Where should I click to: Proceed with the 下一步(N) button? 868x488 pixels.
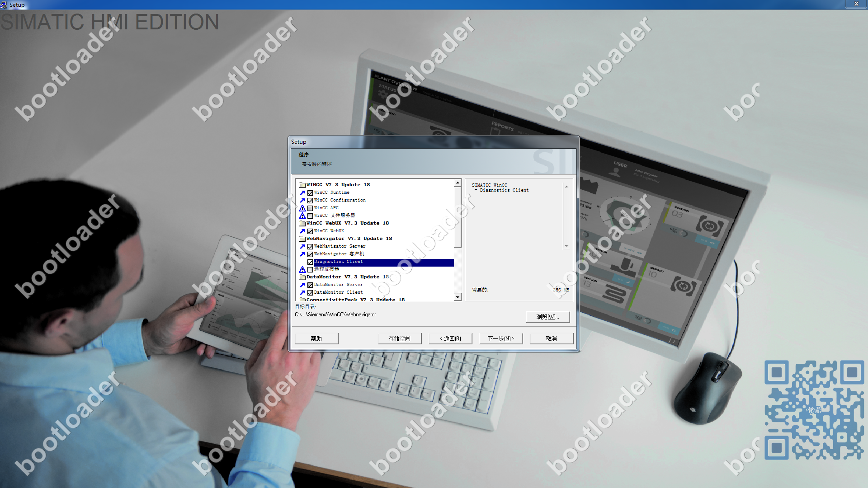(x=501, y=338)
